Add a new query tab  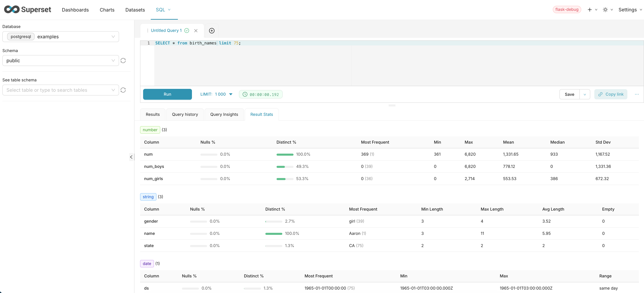coord(211,31)
